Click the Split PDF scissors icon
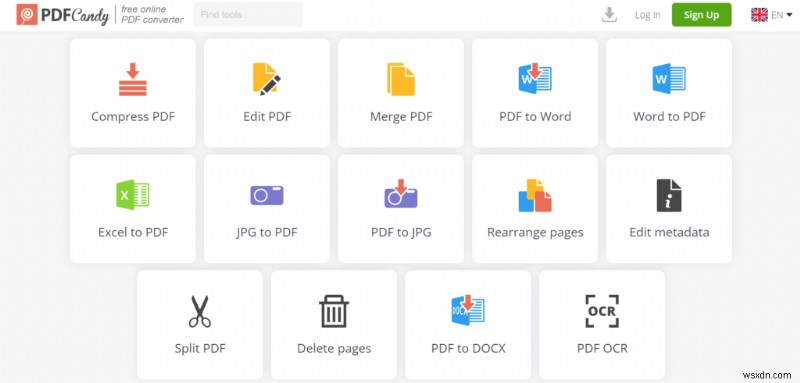The height and width of the screenshot is (383, 800). pyautogui.click(x=199, y=311)
